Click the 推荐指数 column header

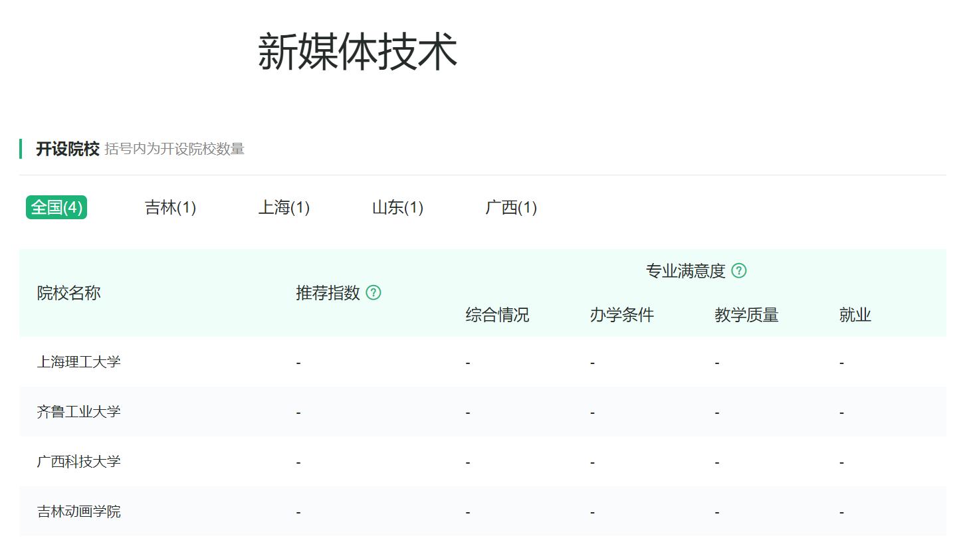(x=327, y=292)
